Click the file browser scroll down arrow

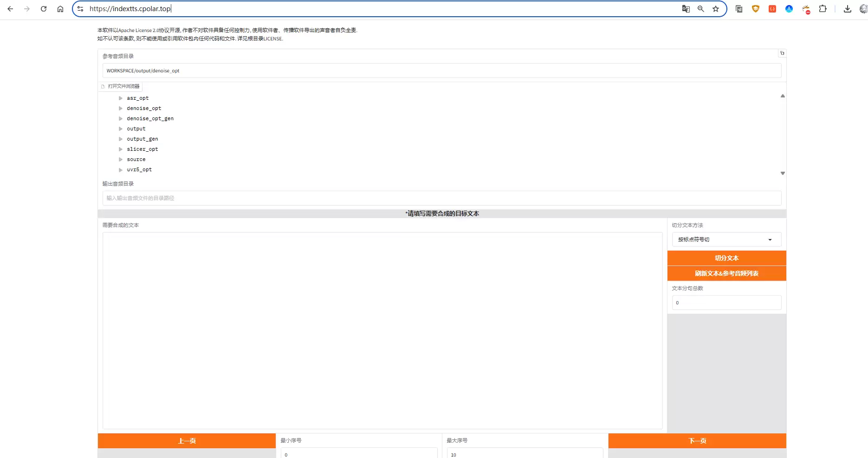[783, 174]
